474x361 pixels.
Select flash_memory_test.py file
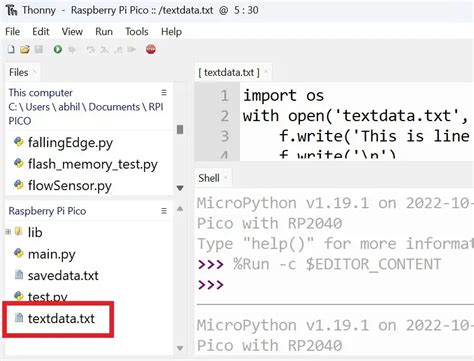pos(93,164)
